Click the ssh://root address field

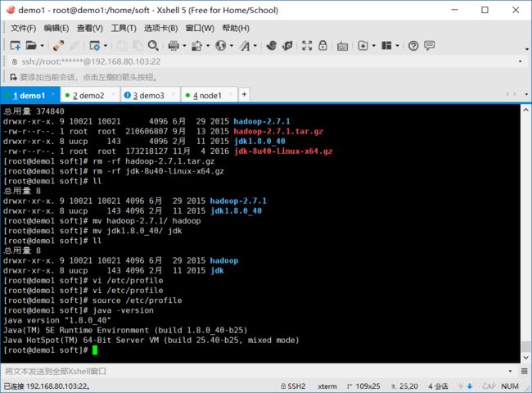coord(264,61)
